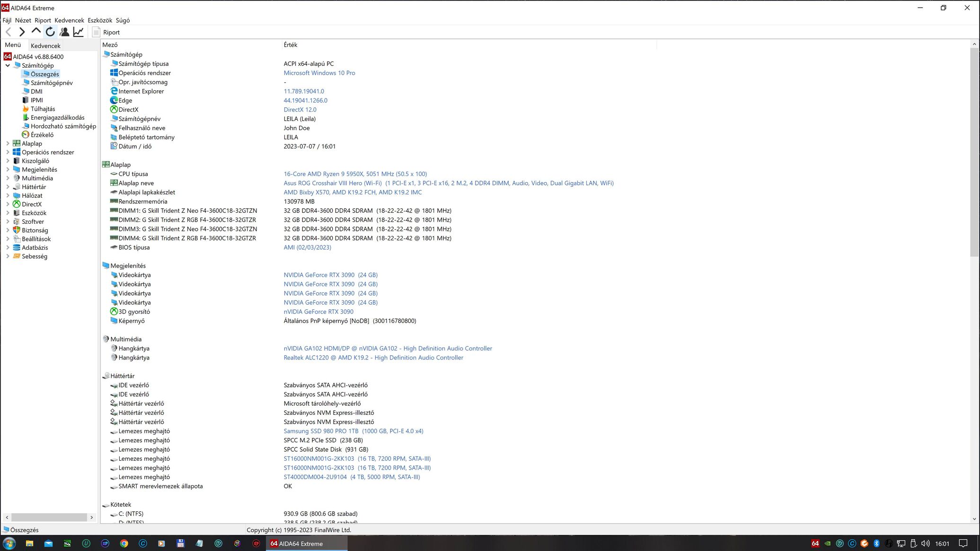Refresh the current page
Viewport: 980px width, 551px height.
tap(50, 32)
